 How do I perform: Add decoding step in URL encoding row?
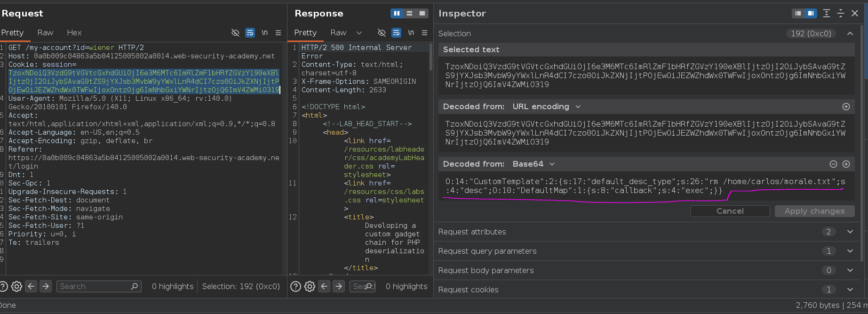(x=846, y=106)
